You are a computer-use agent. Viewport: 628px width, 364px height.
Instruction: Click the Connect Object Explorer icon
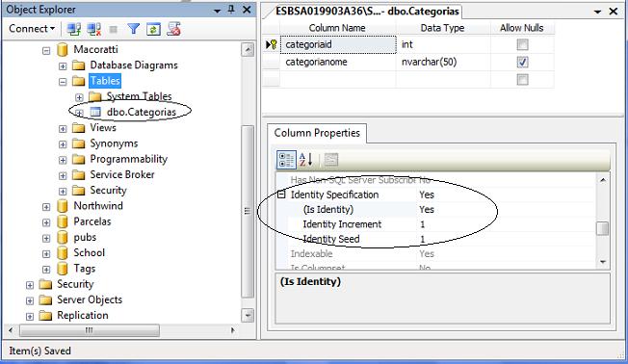click(x=74, y=29)
